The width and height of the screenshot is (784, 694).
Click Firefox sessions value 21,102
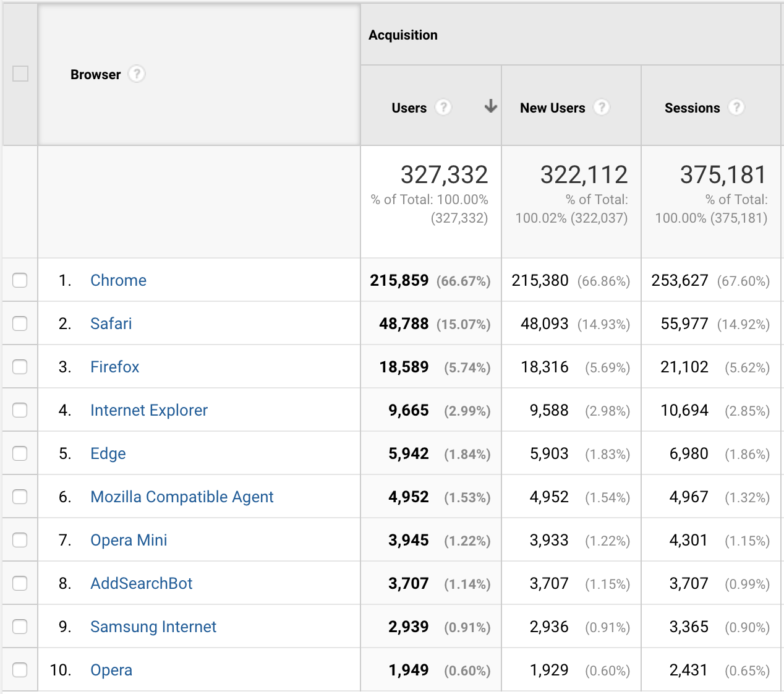click(x=684, y=367)
